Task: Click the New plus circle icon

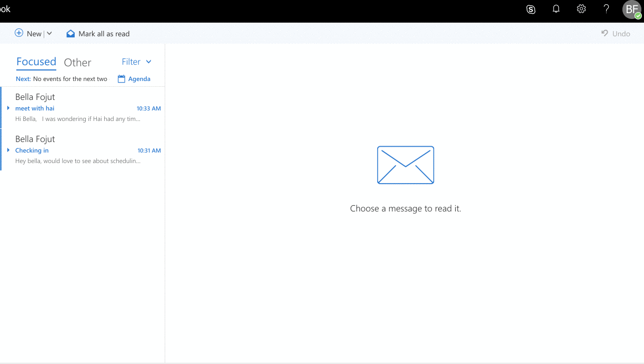Action: 19,33
